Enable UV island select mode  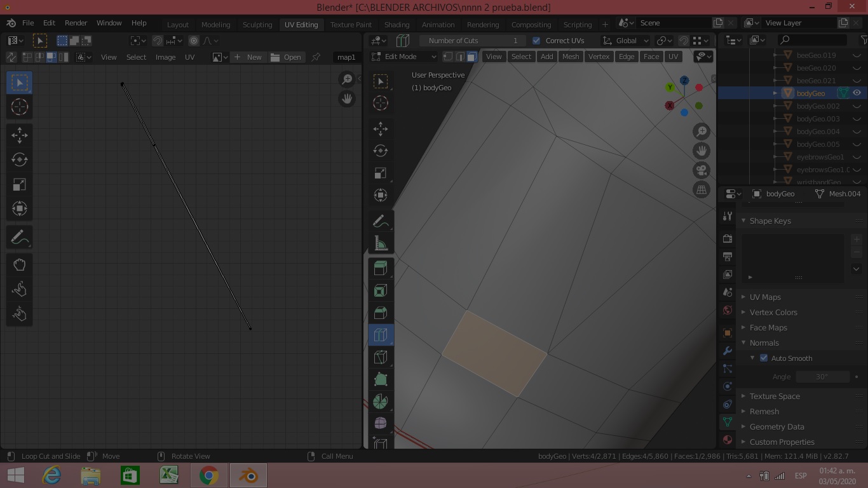pos(62,57)
